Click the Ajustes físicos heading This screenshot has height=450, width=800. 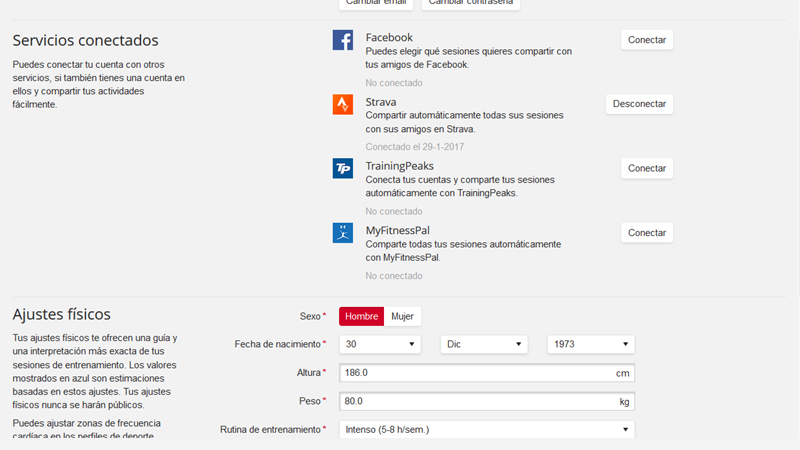click(x=62, y=314)
